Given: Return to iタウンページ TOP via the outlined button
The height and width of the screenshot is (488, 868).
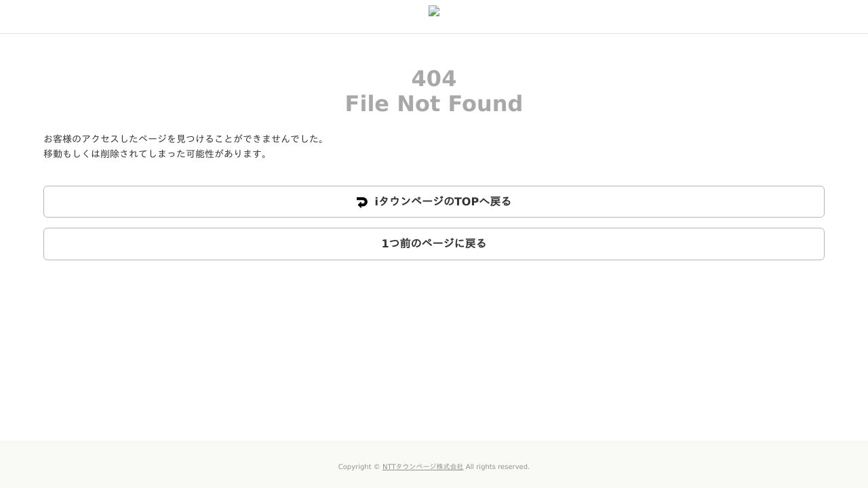Looking at the screenshot, I should (433, 201).
